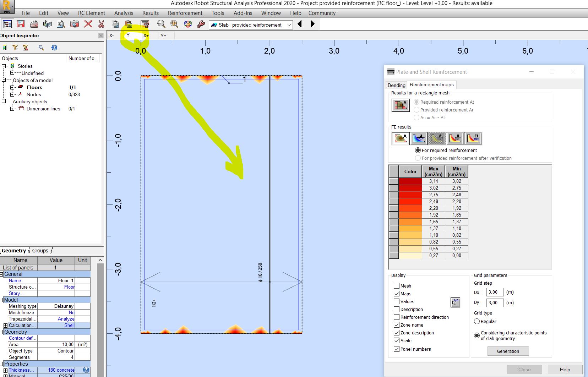Click the stiffness EI map icon
The height and width of the screenshot is (377, 588).
pyautogui.click(x=473, y=138)
